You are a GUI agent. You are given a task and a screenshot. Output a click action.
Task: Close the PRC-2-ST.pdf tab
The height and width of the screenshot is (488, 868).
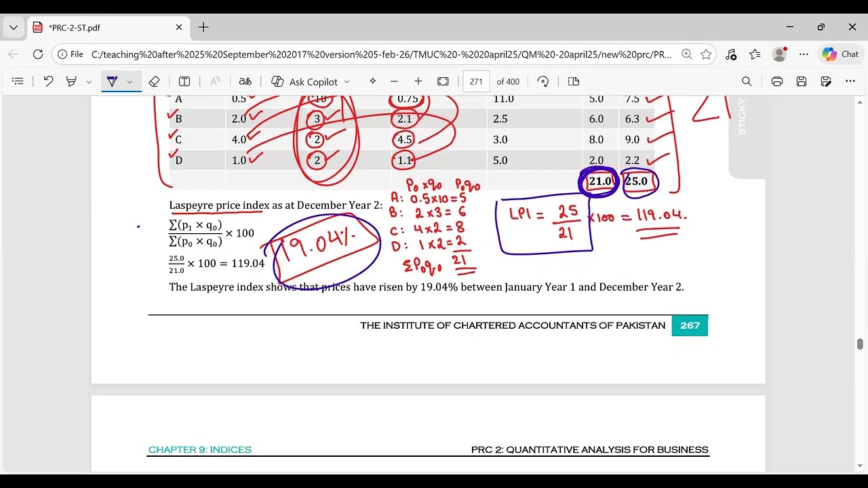point(179,28)
